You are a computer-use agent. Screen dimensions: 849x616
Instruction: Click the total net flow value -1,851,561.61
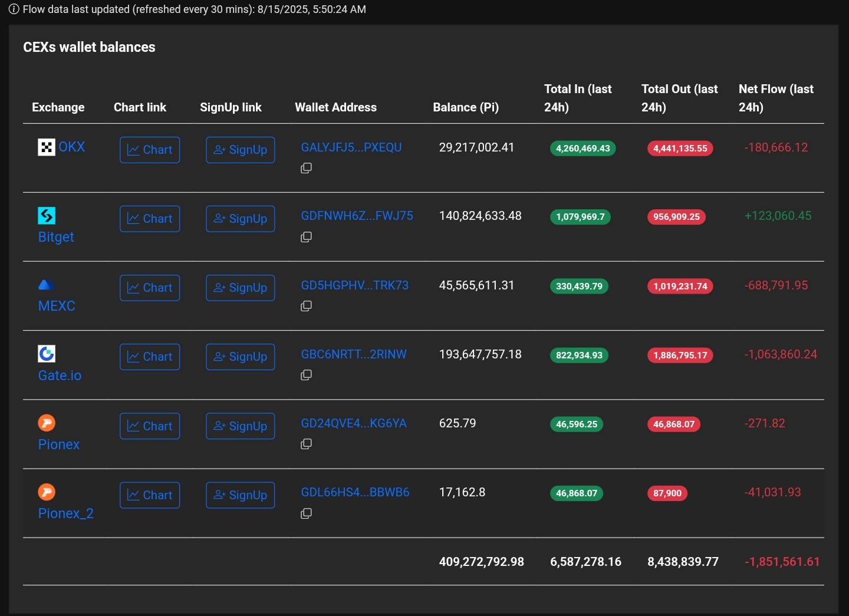coord(782,562)
